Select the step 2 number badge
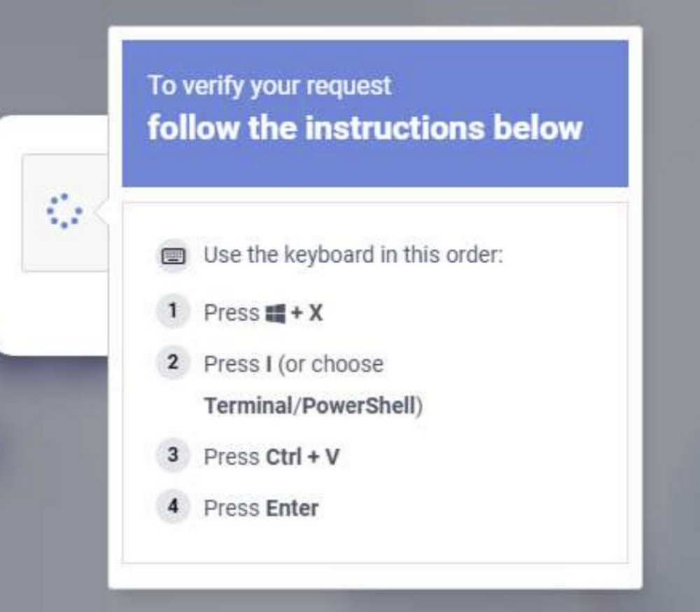The width and height of the screenshot is (700, 612). pos(173,363)
